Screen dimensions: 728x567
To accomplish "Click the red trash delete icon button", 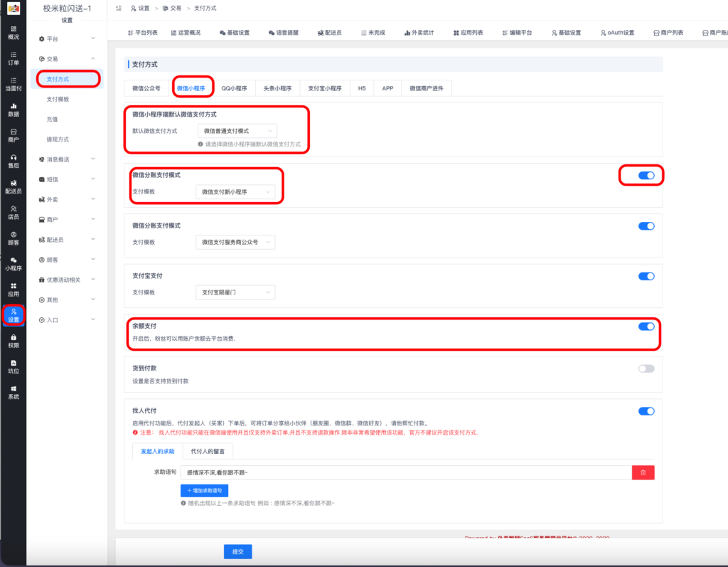I will tap(643, 472).
